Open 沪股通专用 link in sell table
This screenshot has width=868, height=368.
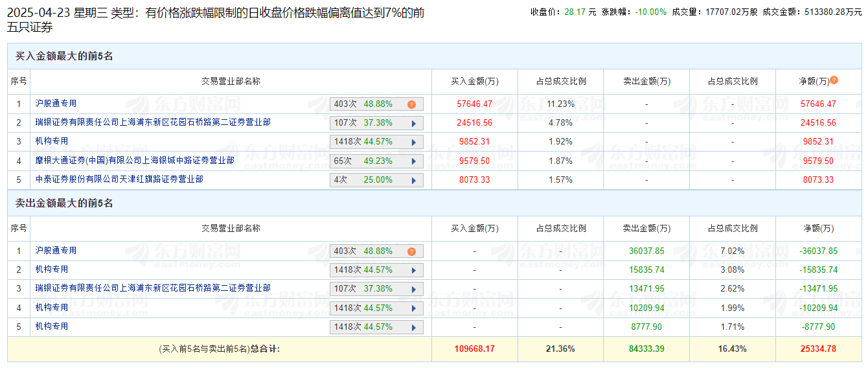point(56,251)
